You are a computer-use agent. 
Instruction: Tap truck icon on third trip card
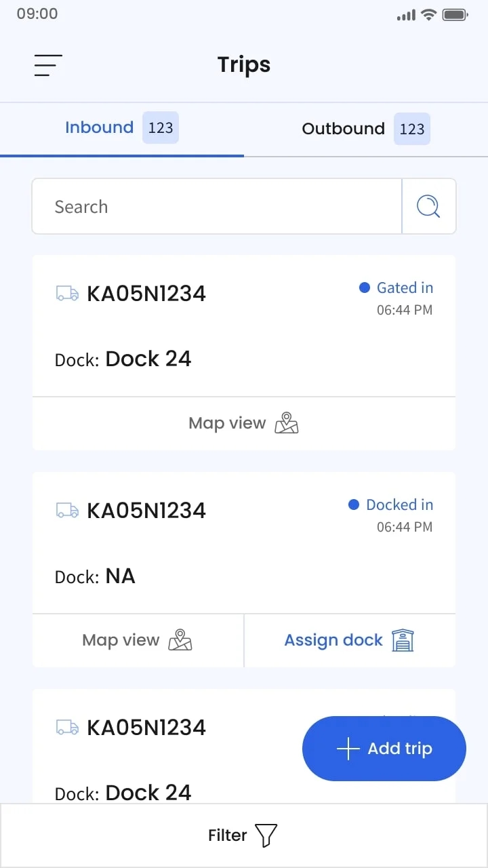tap(66, 728)
